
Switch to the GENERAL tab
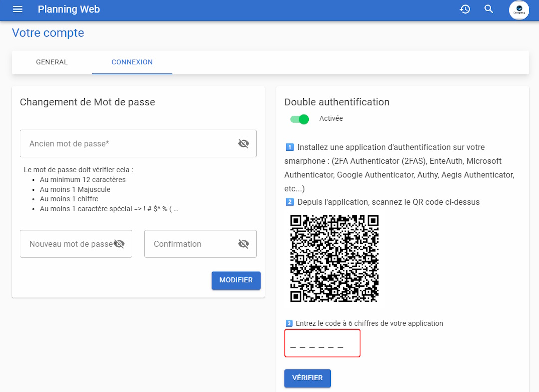pos(52,62)
